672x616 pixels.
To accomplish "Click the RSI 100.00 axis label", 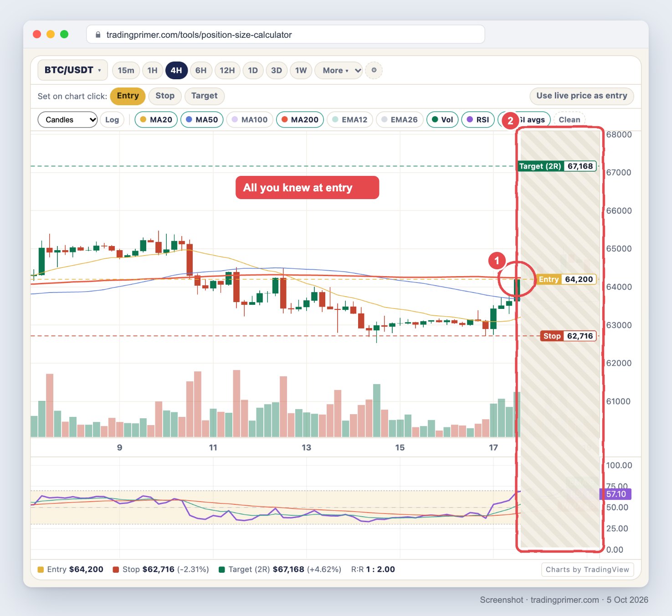I will pos(619,465).
